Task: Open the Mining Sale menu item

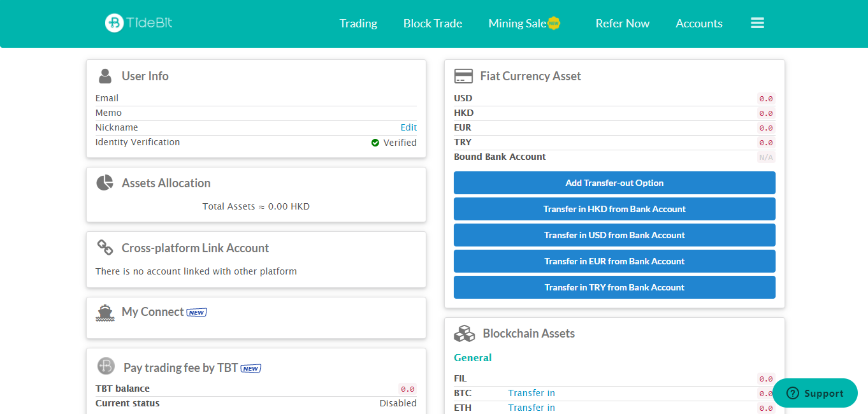Action: pos(517,24)
